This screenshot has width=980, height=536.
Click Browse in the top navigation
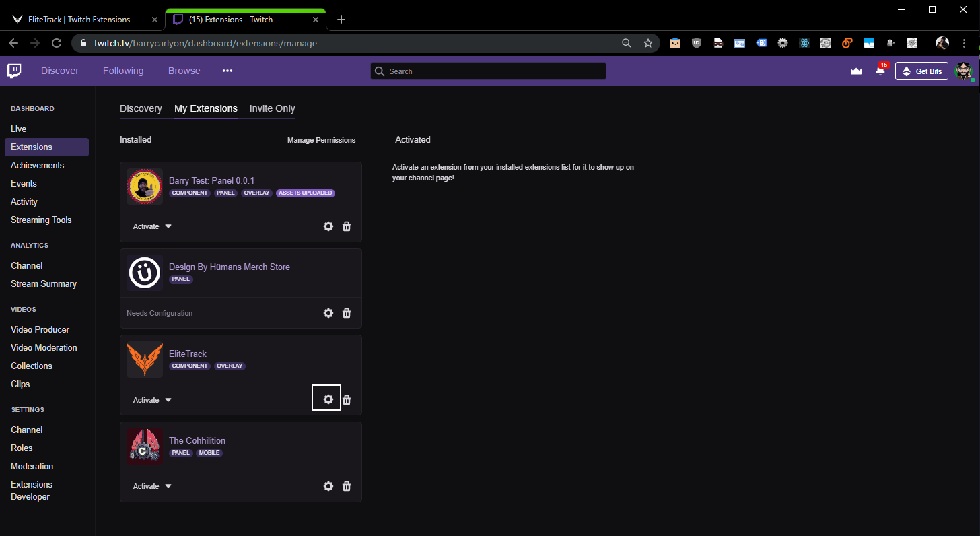click(x=184, y=71)
